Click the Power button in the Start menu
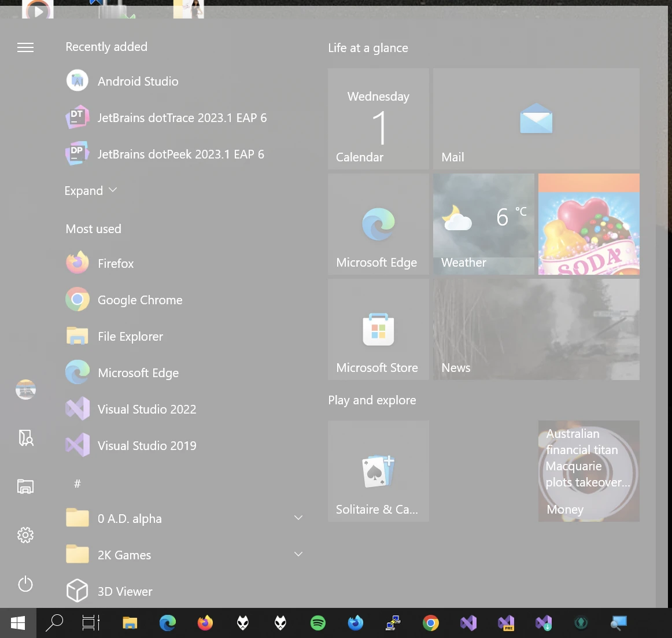The width and height of the screenshot is (672, 638). point(25,584)
